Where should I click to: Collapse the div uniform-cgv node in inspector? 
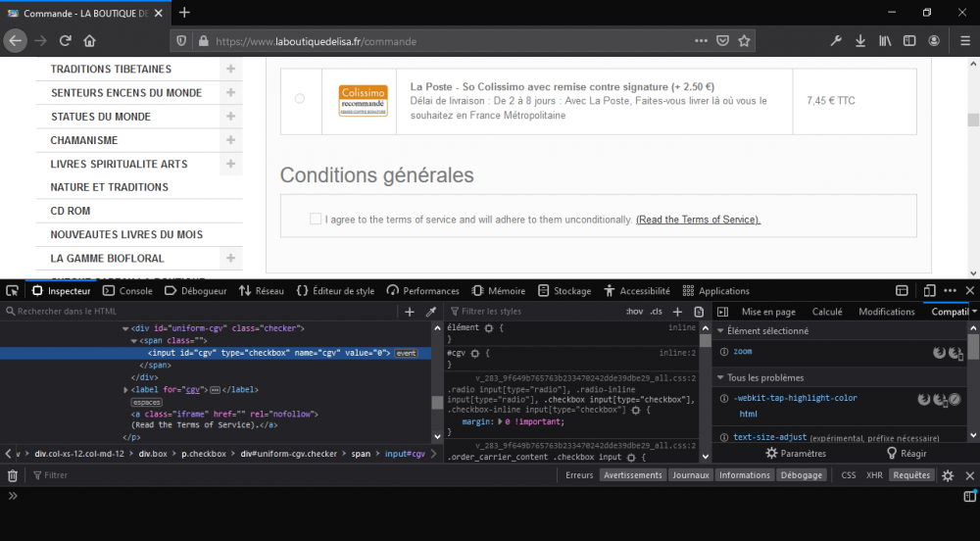pyautogui.click(x=125, y=328)
